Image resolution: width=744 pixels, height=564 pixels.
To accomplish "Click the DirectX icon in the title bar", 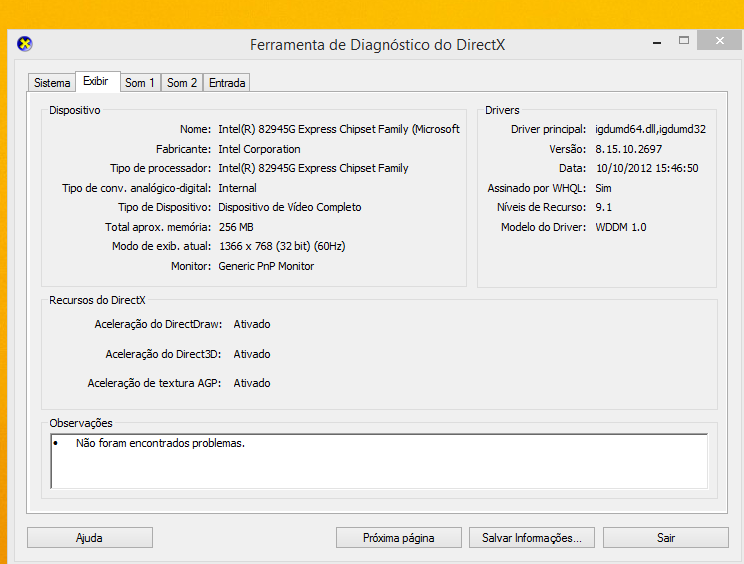I will (25, 44).
